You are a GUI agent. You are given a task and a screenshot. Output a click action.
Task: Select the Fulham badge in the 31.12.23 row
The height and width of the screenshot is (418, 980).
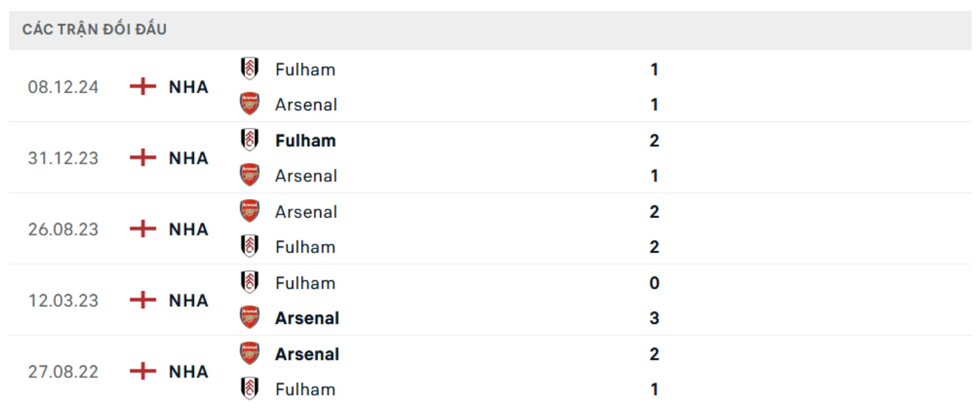(x=249, y=140)
